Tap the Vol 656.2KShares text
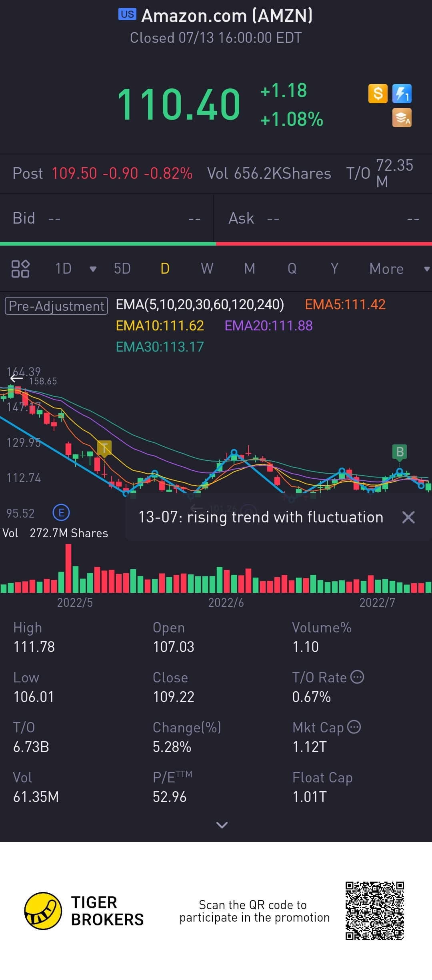The width and height of the screenshot is (432, 980). (269, 174)
